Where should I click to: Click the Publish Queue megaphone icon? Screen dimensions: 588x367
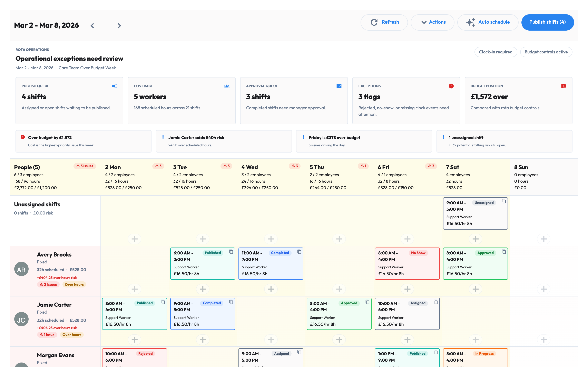tap(115, 86)
